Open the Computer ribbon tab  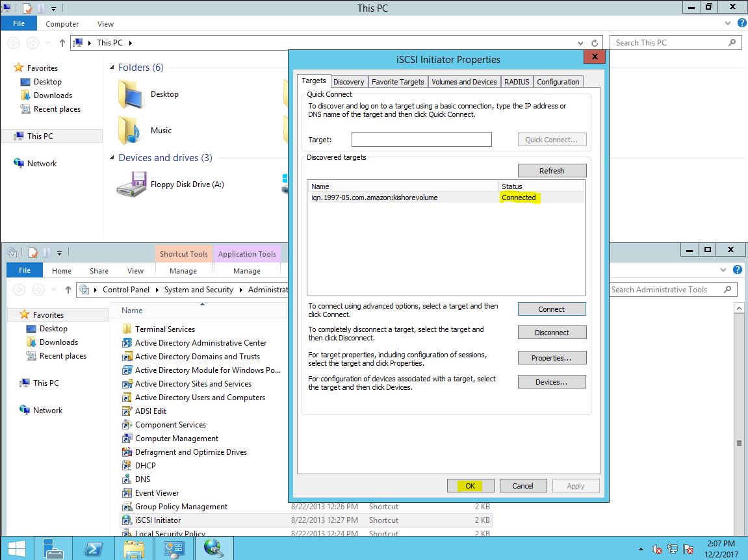pos(62,24)
